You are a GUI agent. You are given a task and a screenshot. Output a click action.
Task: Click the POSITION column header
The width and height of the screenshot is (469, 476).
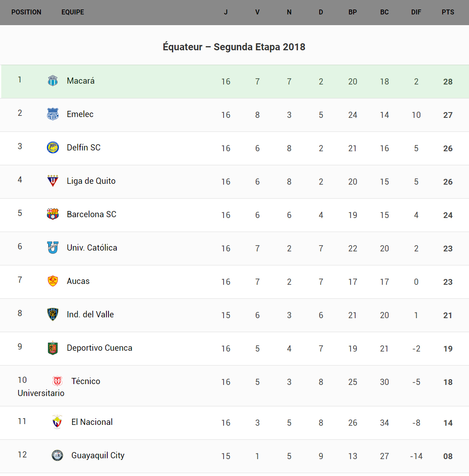click(26, 12)
